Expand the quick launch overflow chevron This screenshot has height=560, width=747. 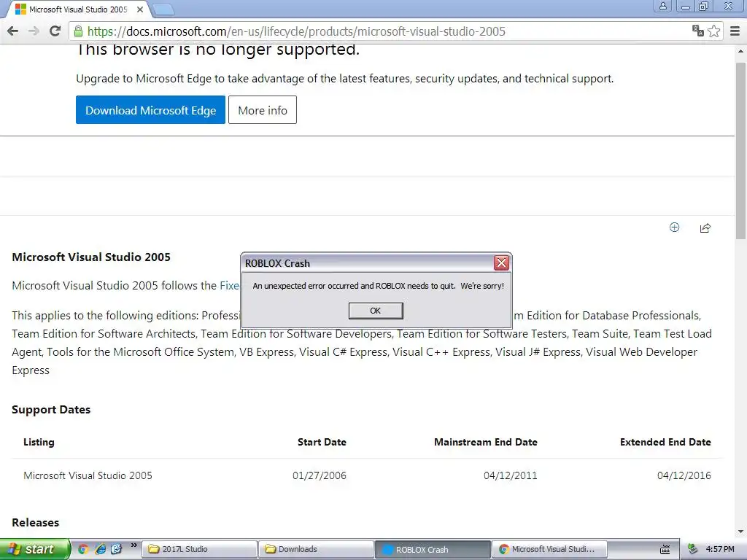(x=134, y=545)
